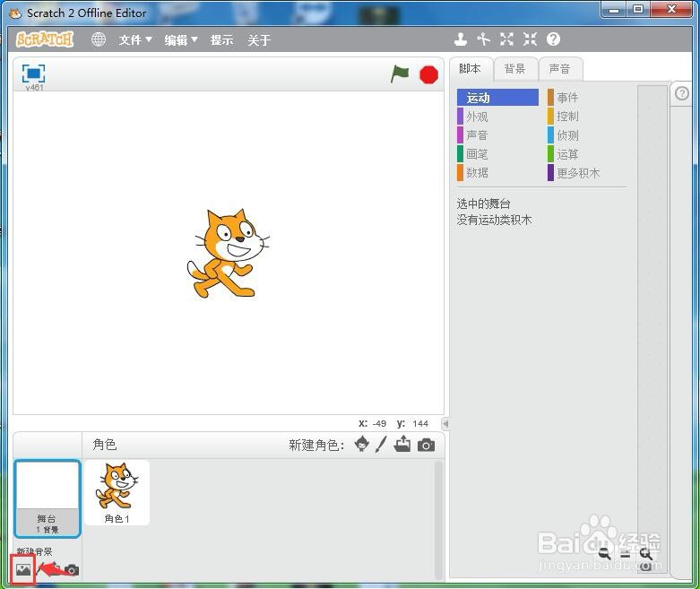Click the green flag to start
Screen dimensions: 700x589
coord(400,74)
